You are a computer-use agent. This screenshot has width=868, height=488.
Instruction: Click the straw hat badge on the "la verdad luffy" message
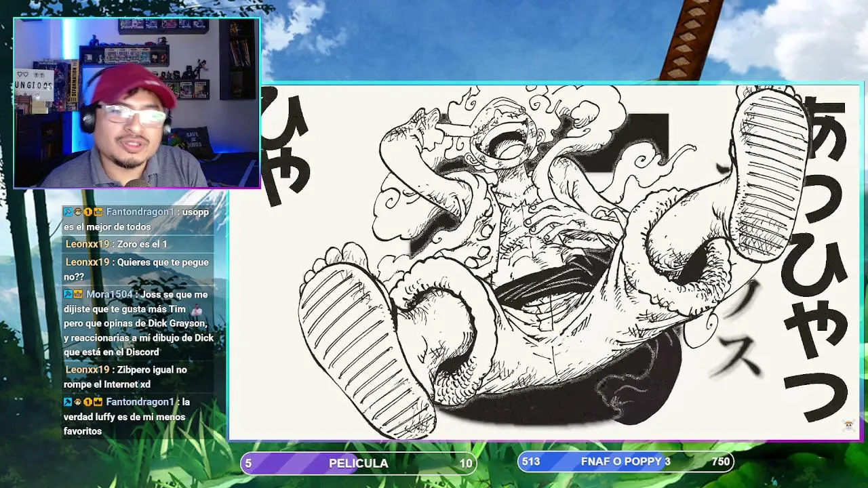point(78,402)
